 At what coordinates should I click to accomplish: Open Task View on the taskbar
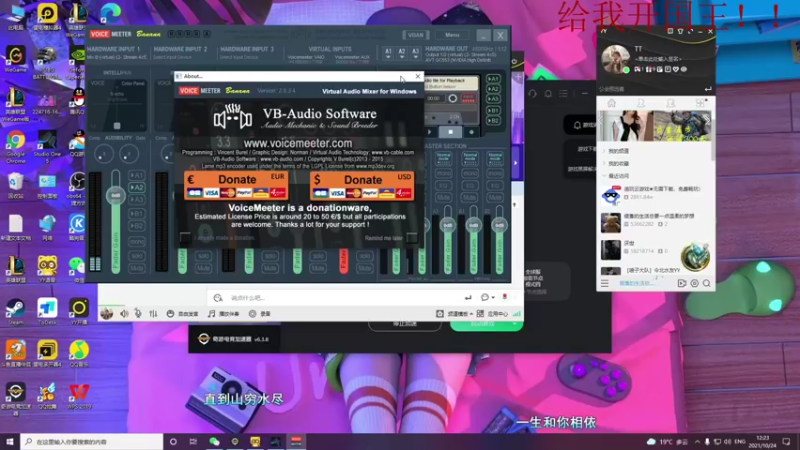(x=193, y=441)
